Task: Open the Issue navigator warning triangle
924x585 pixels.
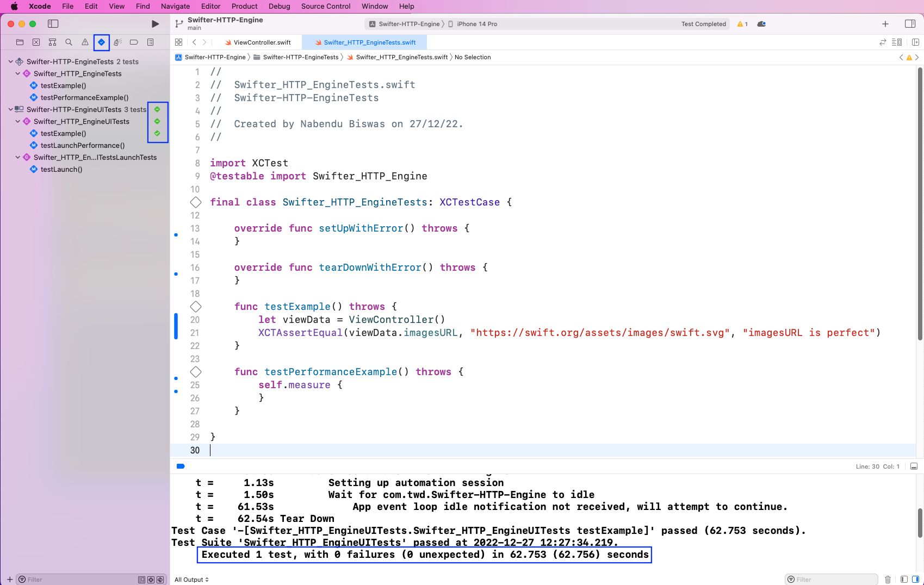Action: pos(85,42)
